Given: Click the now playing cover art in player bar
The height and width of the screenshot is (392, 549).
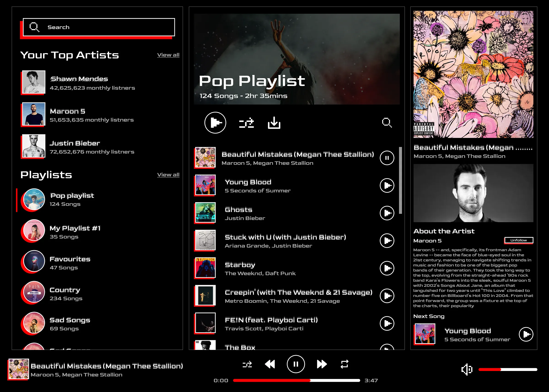Looking at the screenshot, I should point(19,369).
